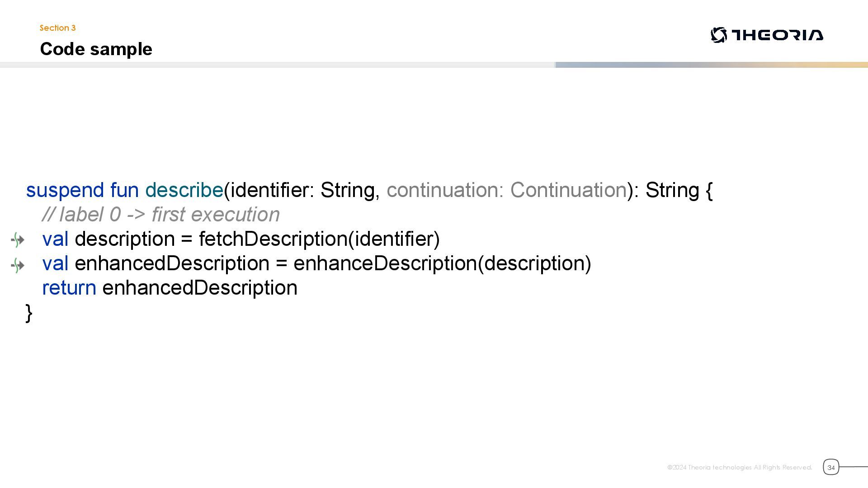Click the 'describe' function name
Viewport: 868px width, 488px height.
coord(184,190)
